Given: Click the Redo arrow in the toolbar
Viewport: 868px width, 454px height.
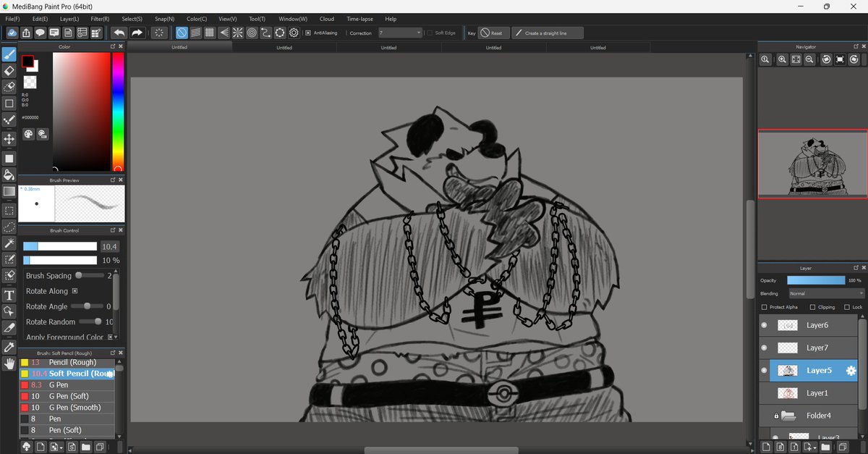Looking at the screenshot, I should (137, 33).
